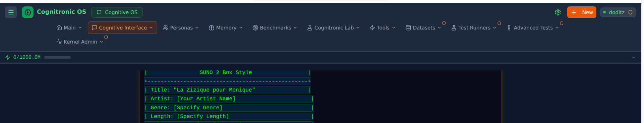Image resolution: width=644 pixels, height=123 pixels.
Task: Expand the Tools dropdown chevron
Action: click(394, 28)
